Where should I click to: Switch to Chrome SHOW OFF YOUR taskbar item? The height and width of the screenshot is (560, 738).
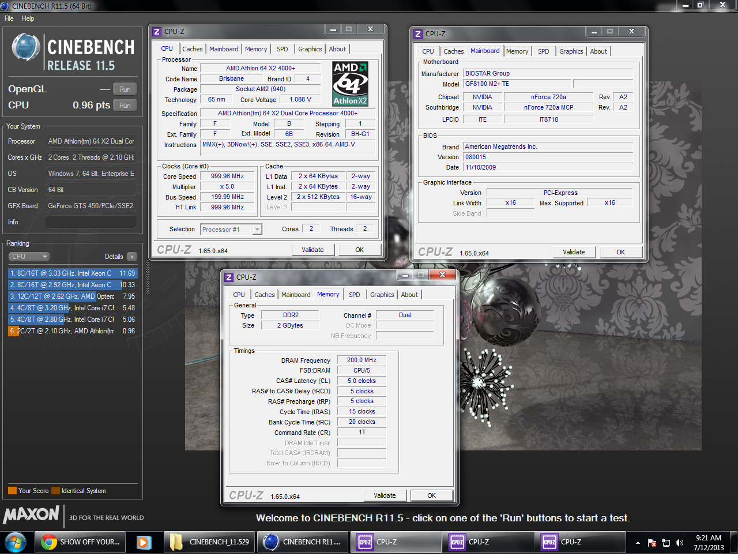pyautogui.click(x=81, y=542)
